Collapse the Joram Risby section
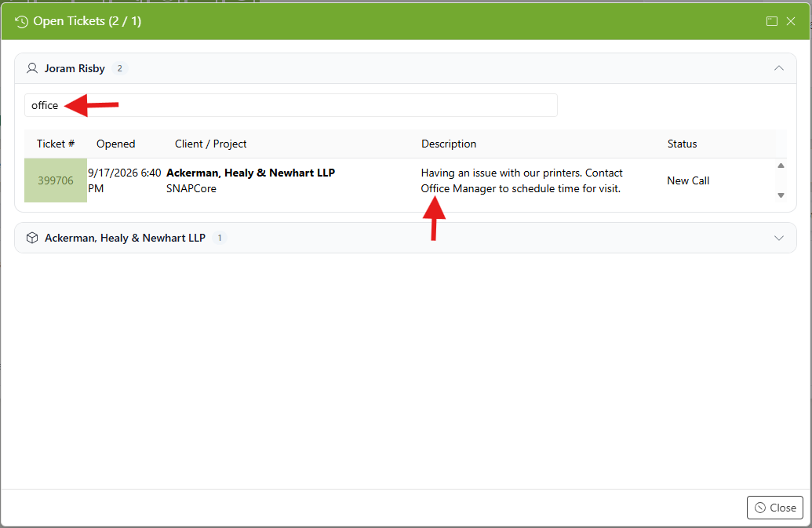The height and width of the screenshot is (528, 812). 779,68
